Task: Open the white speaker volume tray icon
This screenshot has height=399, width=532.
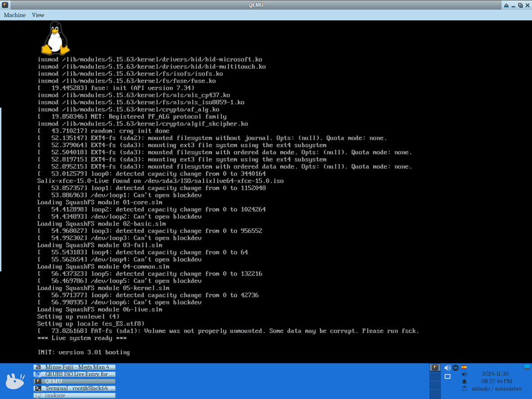Action: (x=448, y=368)
